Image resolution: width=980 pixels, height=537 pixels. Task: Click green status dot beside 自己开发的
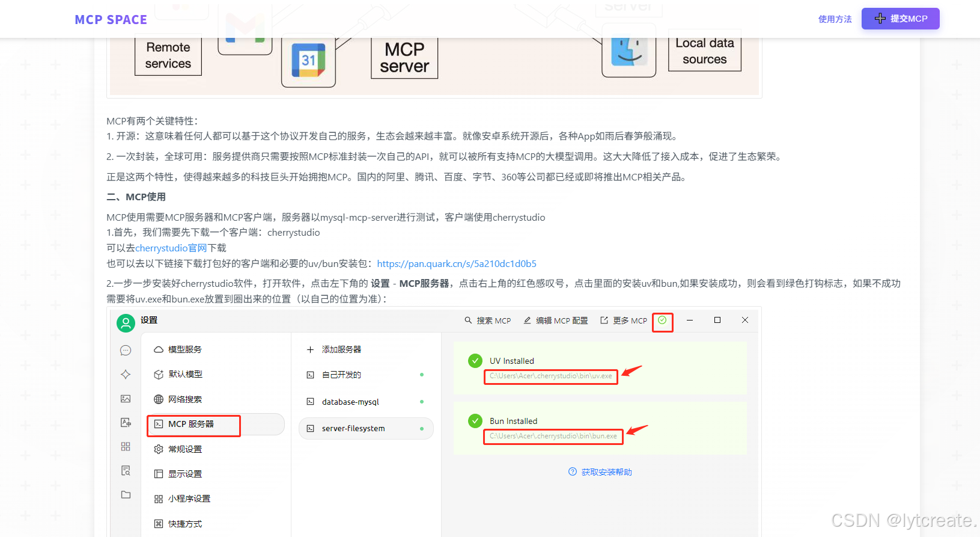pos(422,375)
